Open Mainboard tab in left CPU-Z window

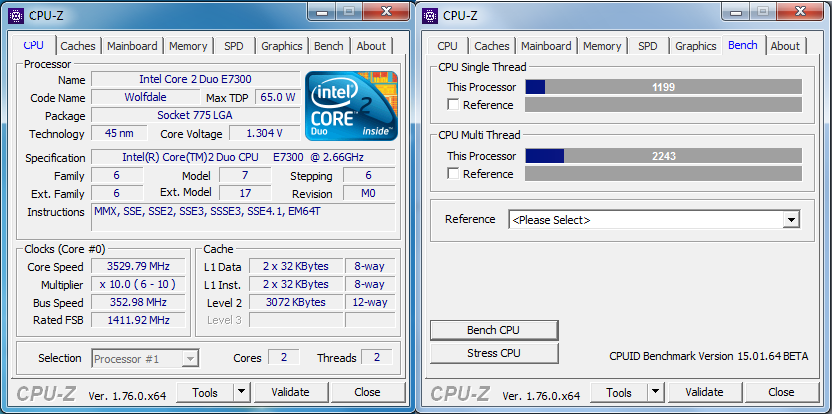pyautogui.click(x=132, y=46)
